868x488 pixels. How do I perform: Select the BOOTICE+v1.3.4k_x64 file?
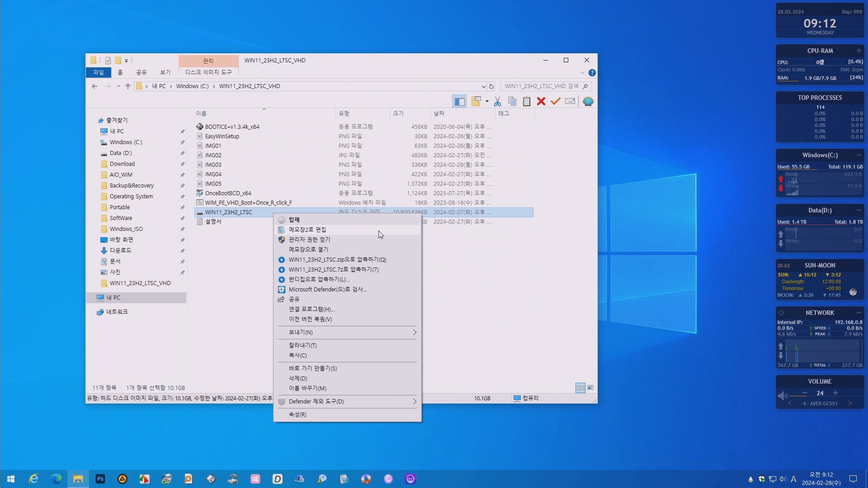pos(232,127)
